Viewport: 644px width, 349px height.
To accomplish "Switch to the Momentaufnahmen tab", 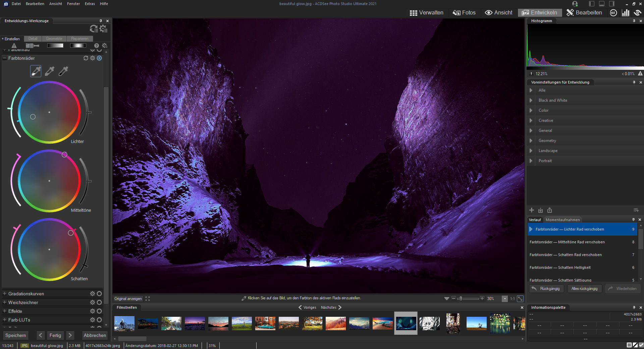I will click(x=562, y=220).
